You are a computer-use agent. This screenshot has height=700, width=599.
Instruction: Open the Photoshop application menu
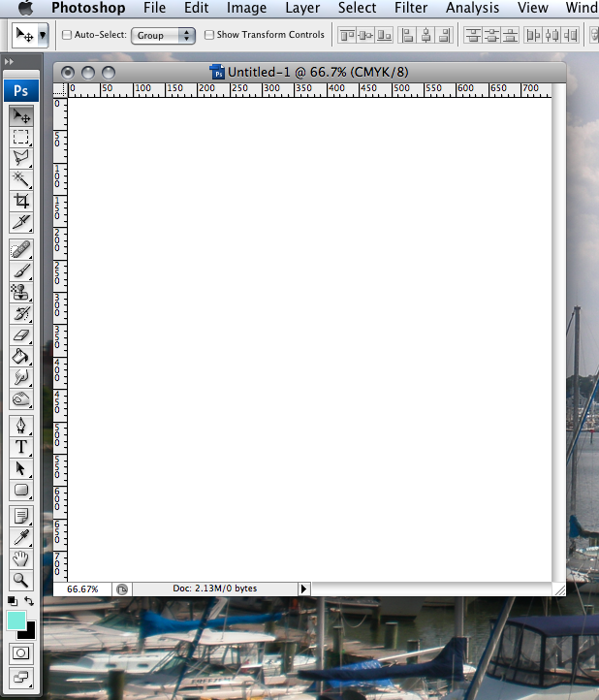(x=88, y=8)
